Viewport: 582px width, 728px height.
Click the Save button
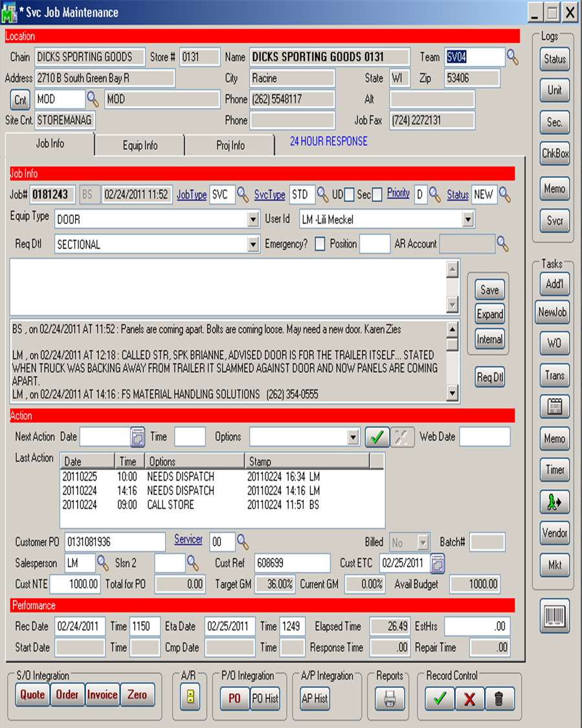tap(489, 290)
